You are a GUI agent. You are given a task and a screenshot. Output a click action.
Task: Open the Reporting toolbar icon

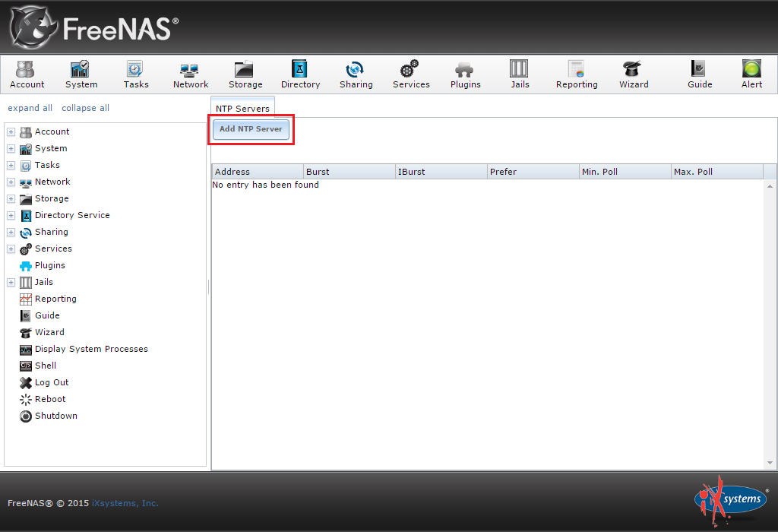click(577, 74)
